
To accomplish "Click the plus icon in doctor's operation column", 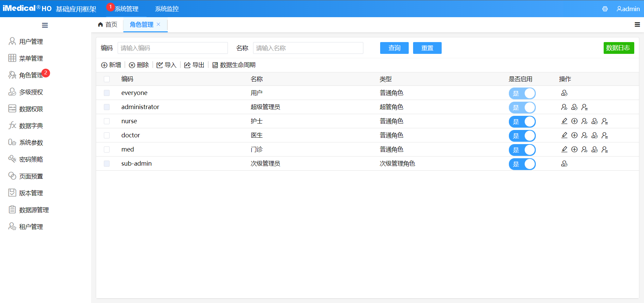I will [x=574, y=135].
